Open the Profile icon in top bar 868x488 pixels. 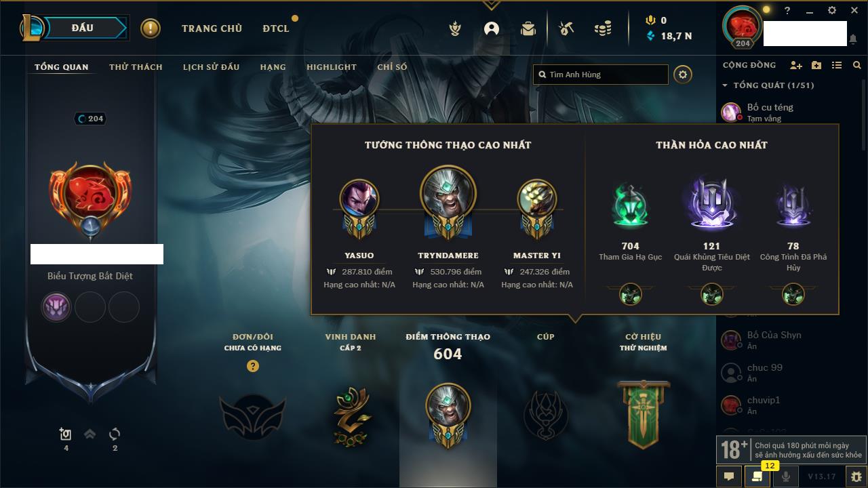(492, 28)
